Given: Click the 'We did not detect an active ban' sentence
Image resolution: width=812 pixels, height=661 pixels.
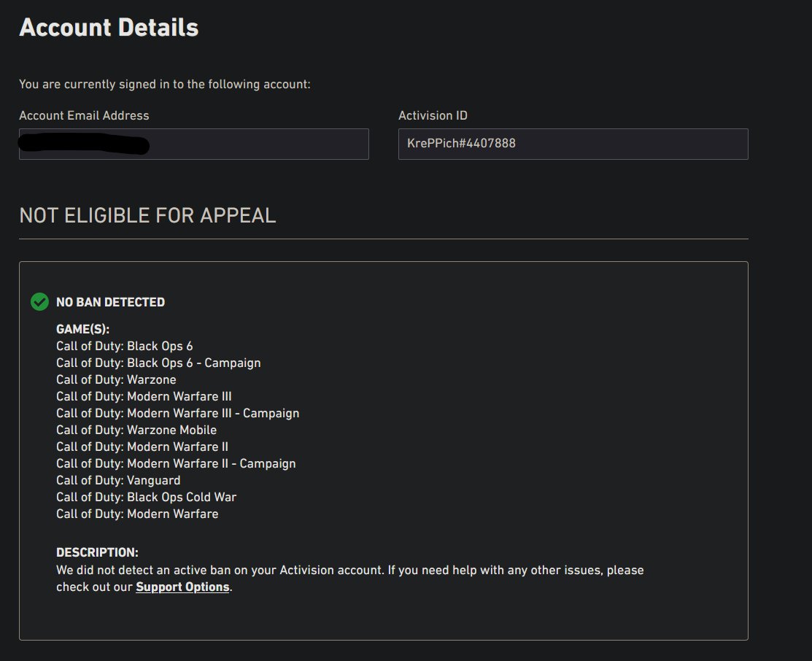Looking at the screenshot, I should (x=220, y=570).
